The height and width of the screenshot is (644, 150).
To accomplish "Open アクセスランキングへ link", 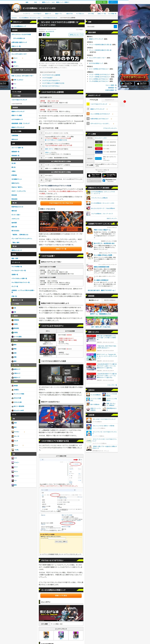I will [x=110, y=128].
